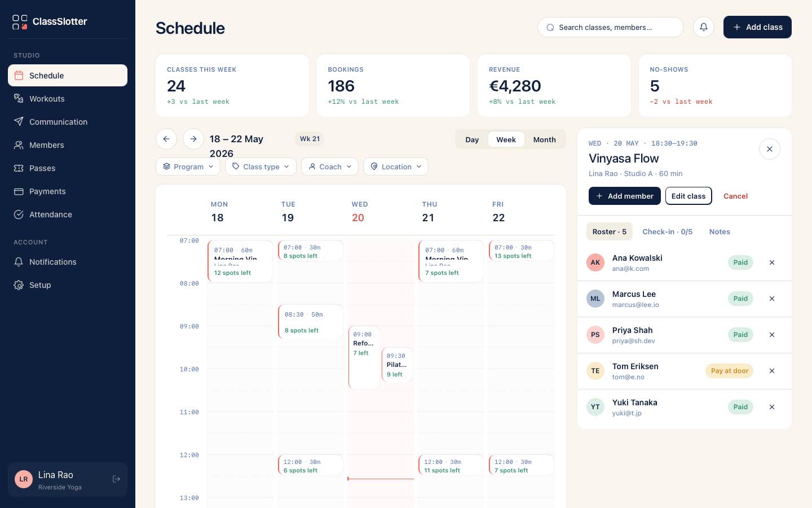Click the Wk 21 badge
The image size is (812, 508).
(x=310, y=139)
